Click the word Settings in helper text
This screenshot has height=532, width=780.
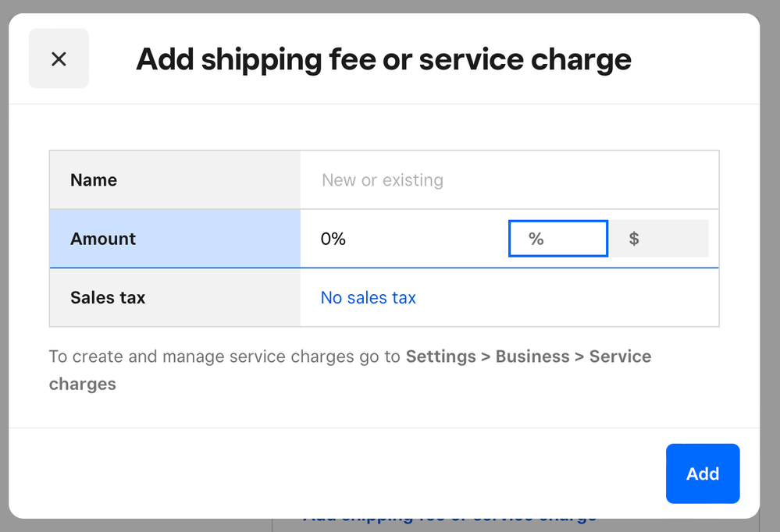coord(440,356)
